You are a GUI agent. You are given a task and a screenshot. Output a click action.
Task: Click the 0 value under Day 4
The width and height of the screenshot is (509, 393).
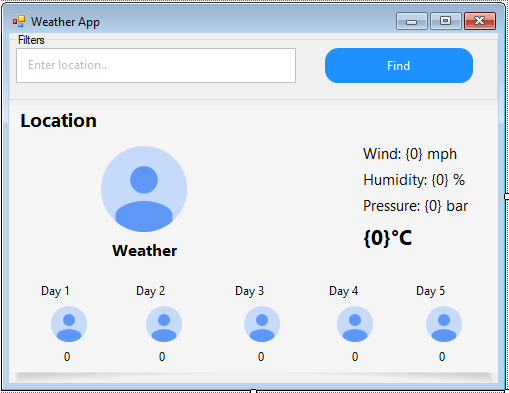(x=355, y=357)
